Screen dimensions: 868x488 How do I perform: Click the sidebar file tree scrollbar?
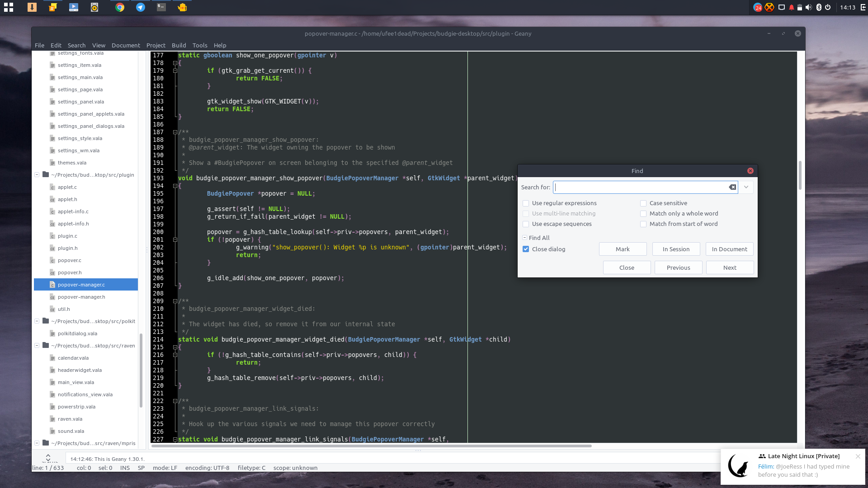[141, 371]
